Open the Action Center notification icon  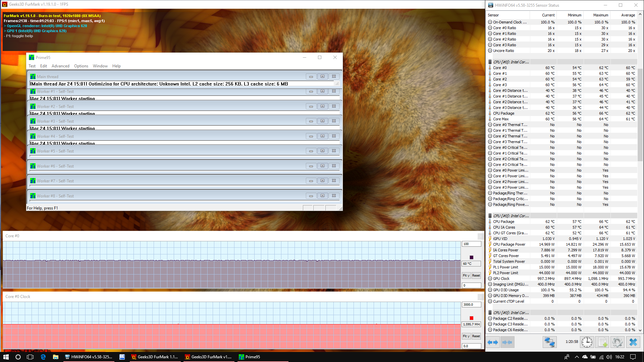click(x=633, y=357)
